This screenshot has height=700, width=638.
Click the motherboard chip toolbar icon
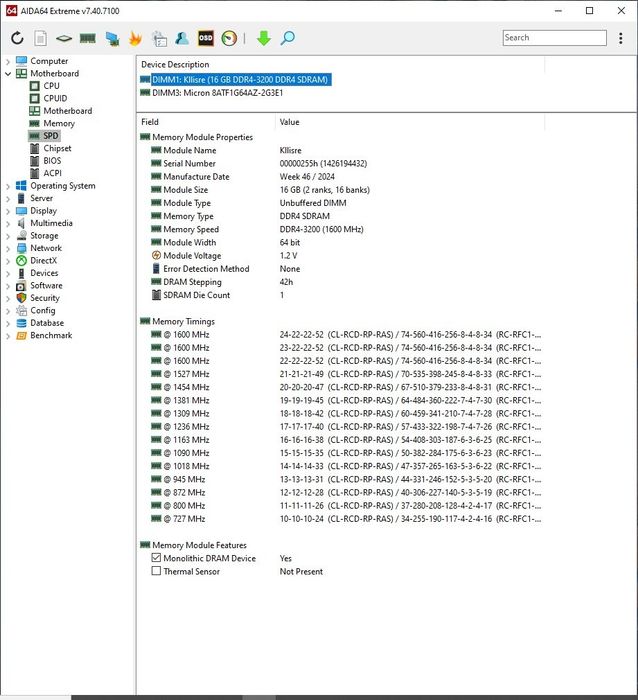[x=64, y=38]
